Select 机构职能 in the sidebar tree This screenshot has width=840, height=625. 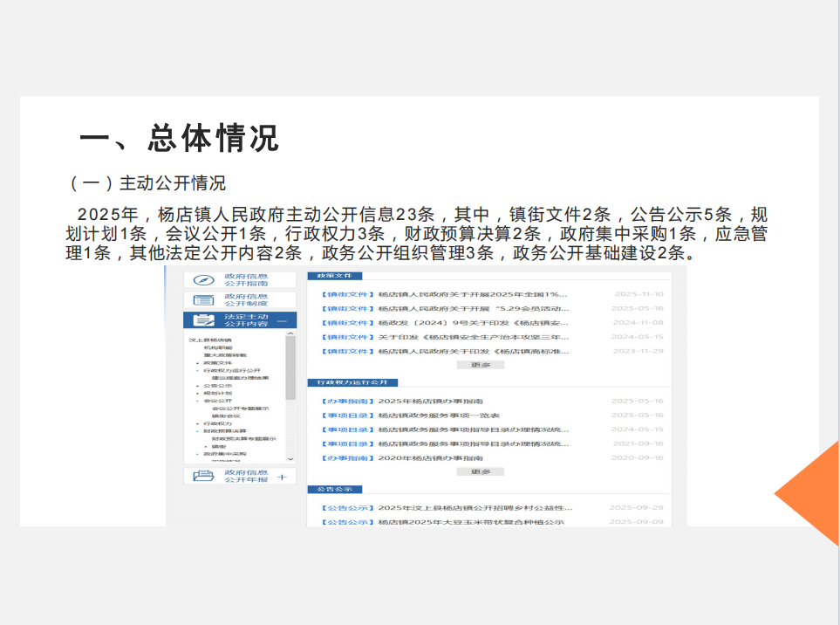tap(215, 347)
